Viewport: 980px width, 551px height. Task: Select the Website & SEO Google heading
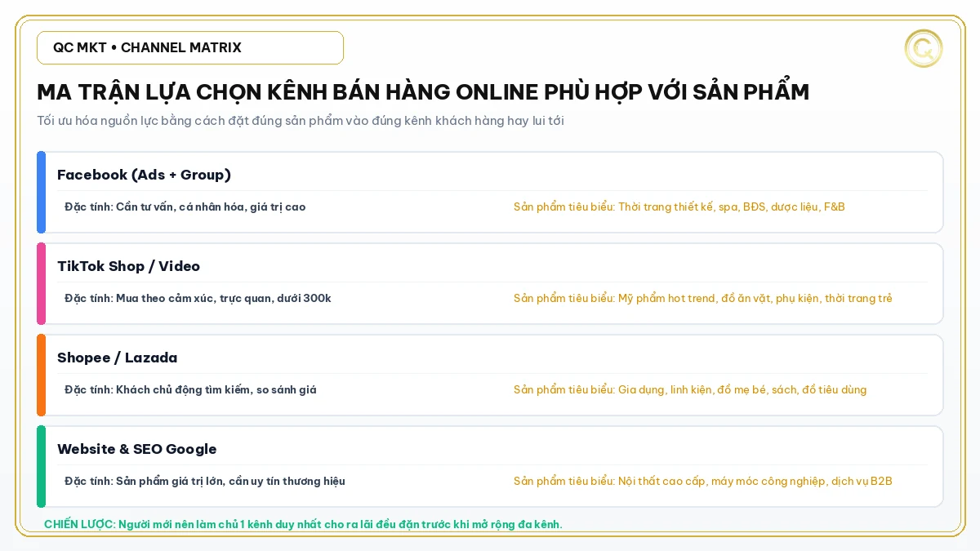tap(137, 449)
